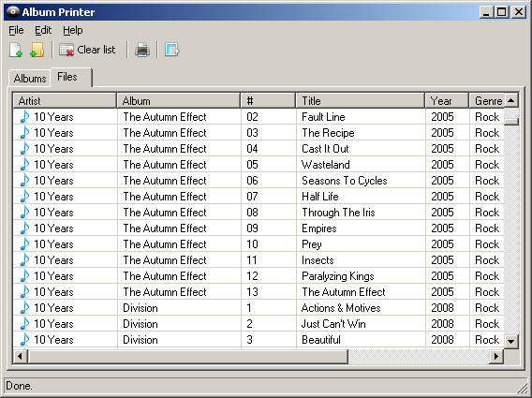532x398 pixels.
Task: Open the Edit menu
Action: (x=43, y=30)
